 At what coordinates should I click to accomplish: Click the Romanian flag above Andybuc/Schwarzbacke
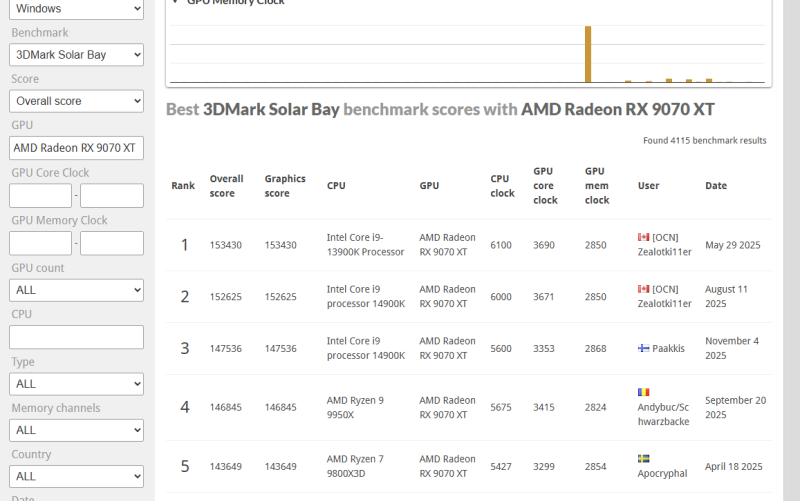coord(643,392)
